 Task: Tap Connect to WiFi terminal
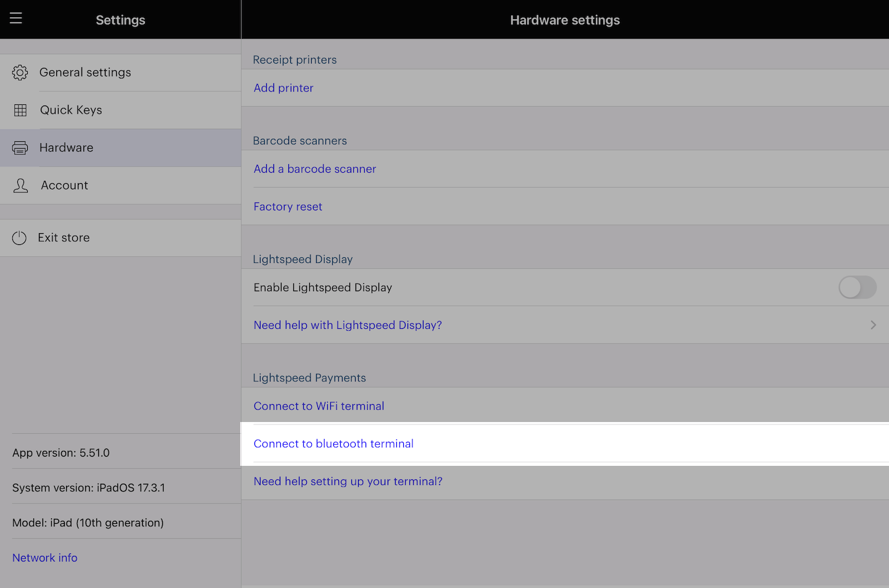point(319,406)
